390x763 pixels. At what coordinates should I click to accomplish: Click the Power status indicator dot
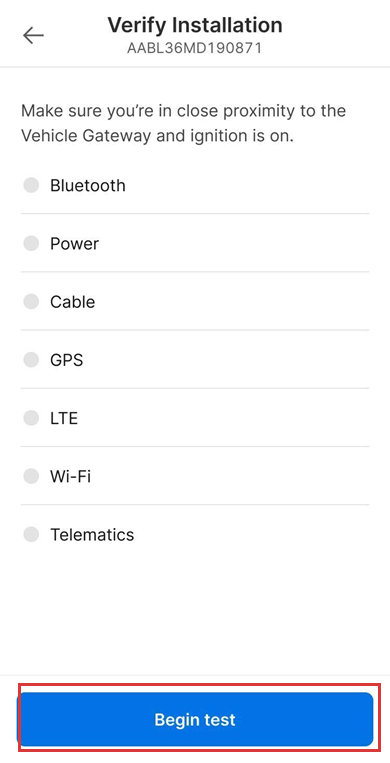click(31, 243)
